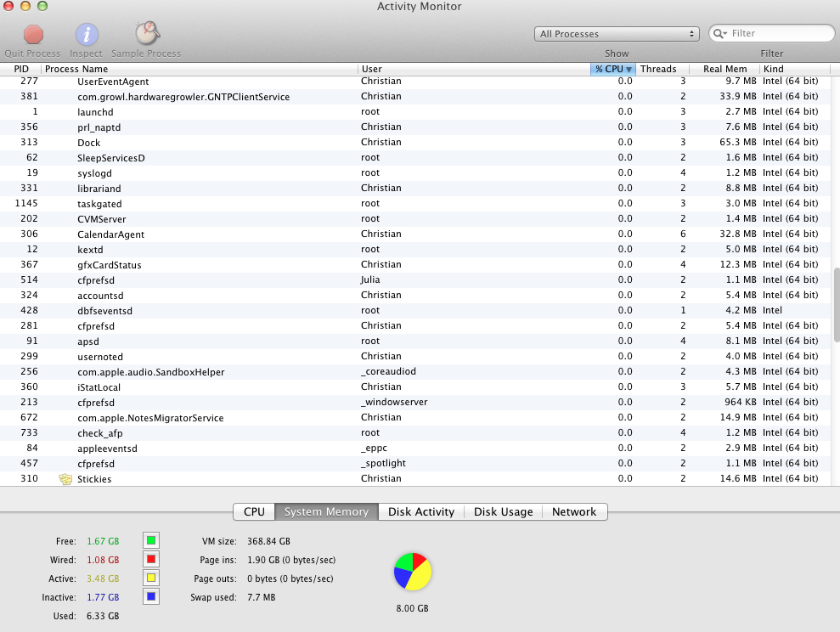The height and width of the screenshot is (632, 840).
Task: Sort by the Process Name column header
Action: (x=200, y=69)
